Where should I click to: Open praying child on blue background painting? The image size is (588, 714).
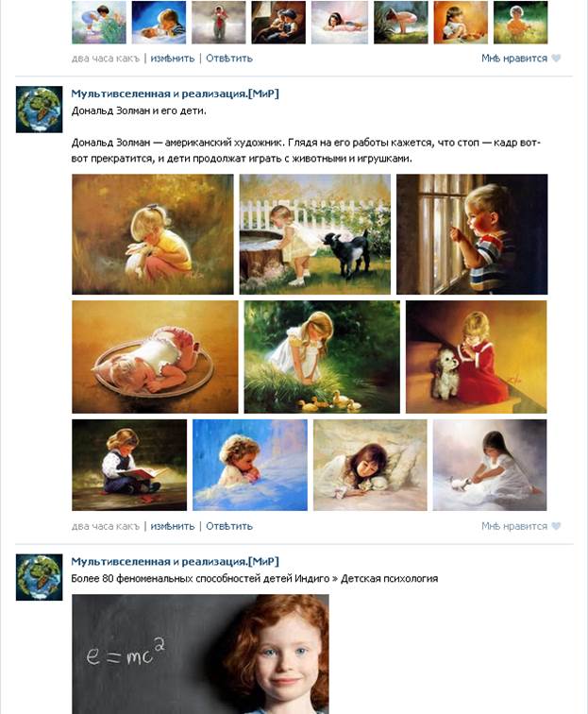(x=250, y=465)
